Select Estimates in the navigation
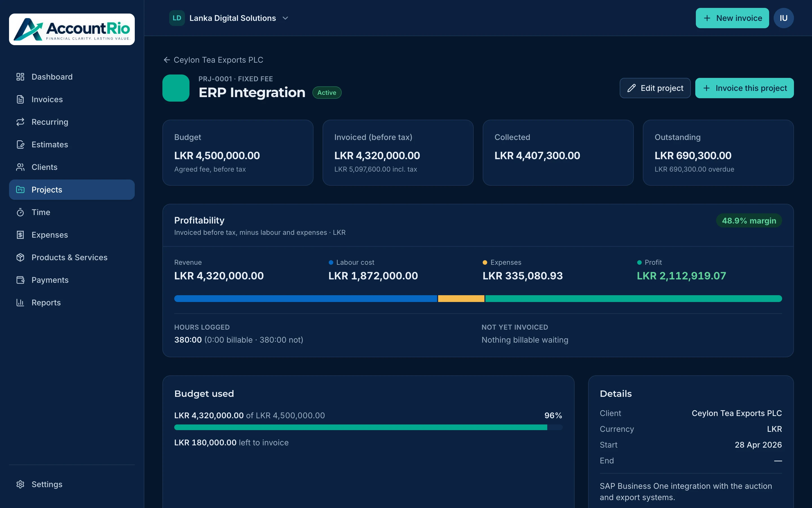This screenshot has width=812, height=508. click(x=72, y=144)
